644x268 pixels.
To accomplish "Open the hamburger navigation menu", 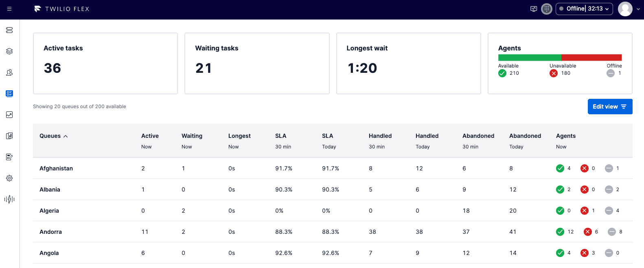I will pyautogui.click(x=9, y=9).
